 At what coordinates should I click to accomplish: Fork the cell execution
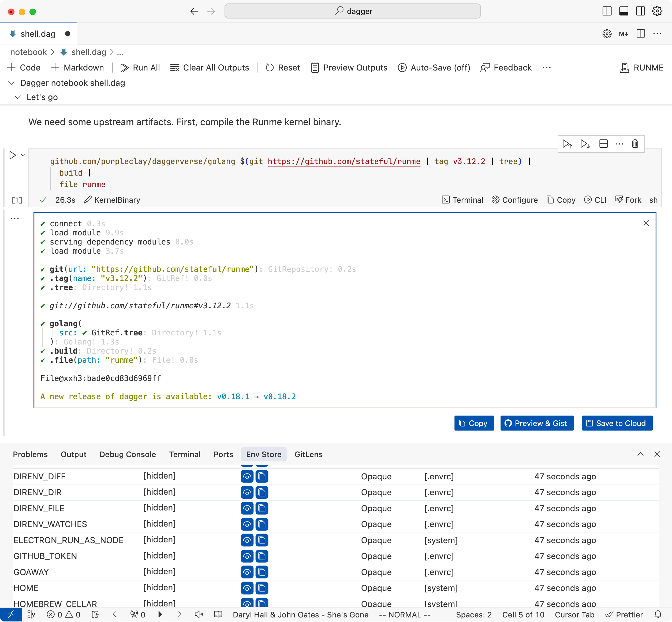pos(628,200)
